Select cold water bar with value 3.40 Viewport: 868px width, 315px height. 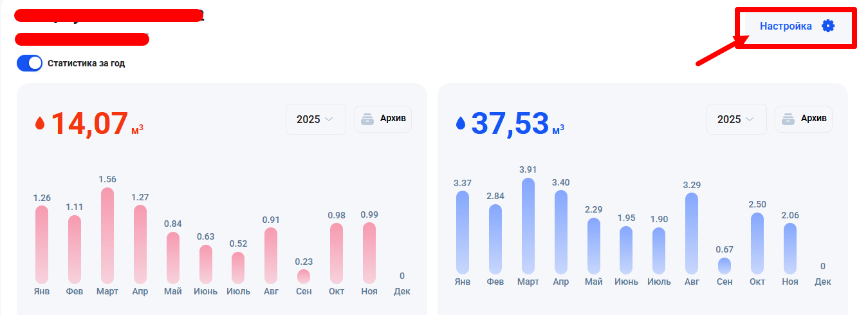[x=561, y=232]
